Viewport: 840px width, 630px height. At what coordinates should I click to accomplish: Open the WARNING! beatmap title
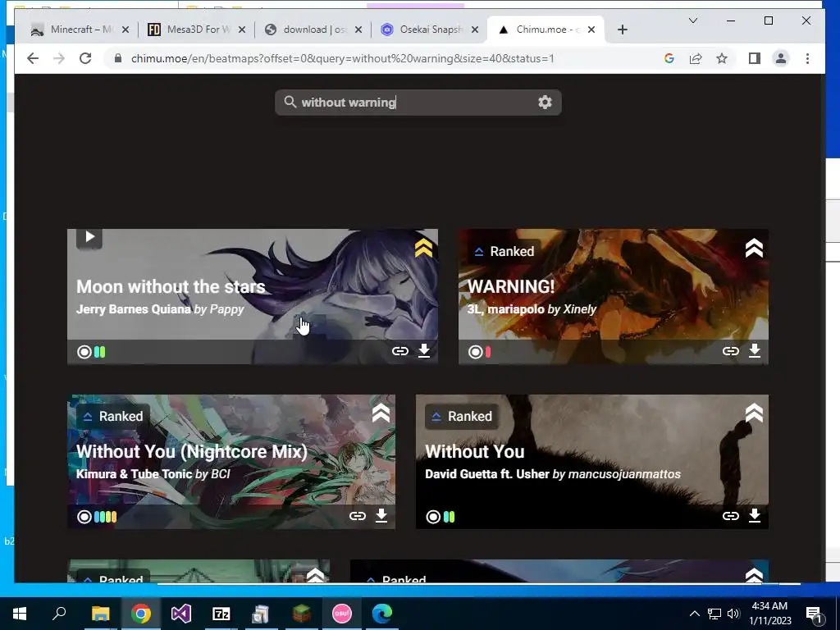click(511, 286)
